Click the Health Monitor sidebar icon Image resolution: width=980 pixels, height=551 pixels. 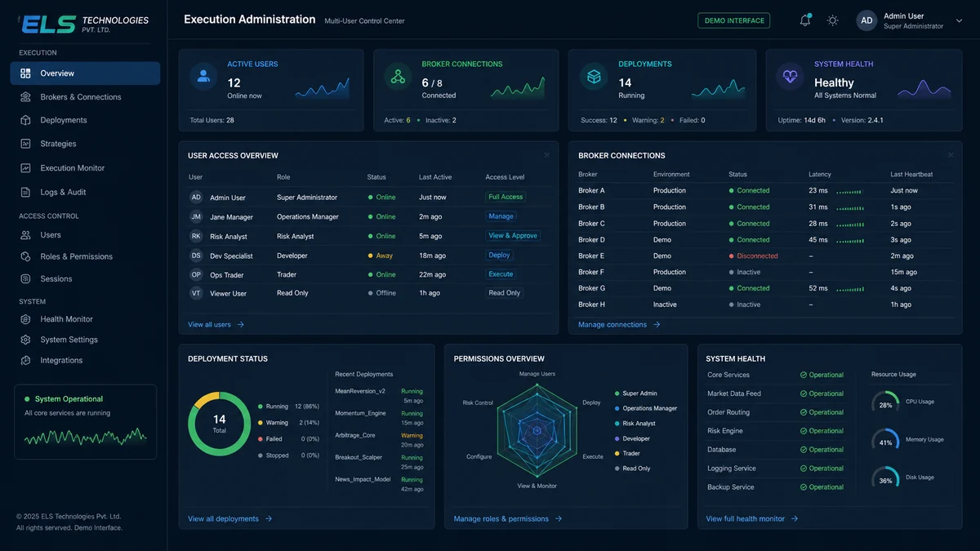pyautogui.click(x=25, y=319)
